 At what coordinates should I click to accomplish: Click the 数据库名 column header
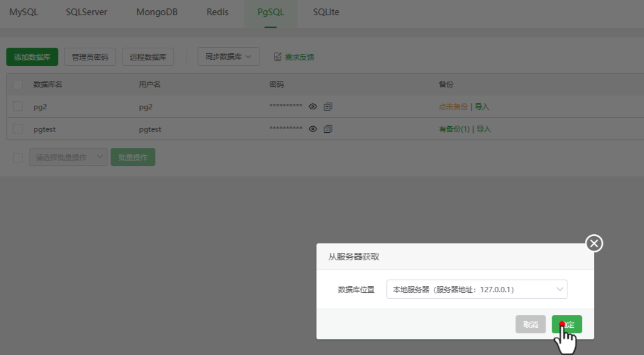click(x=48, y=85)
